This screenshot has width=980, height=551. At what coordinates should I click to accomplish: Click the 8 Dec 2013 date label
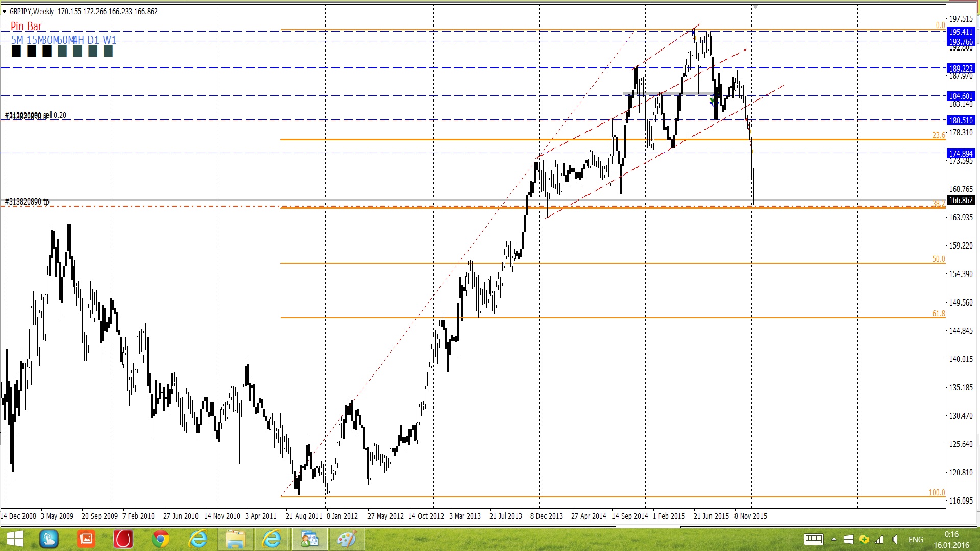[x=546, y=516]
